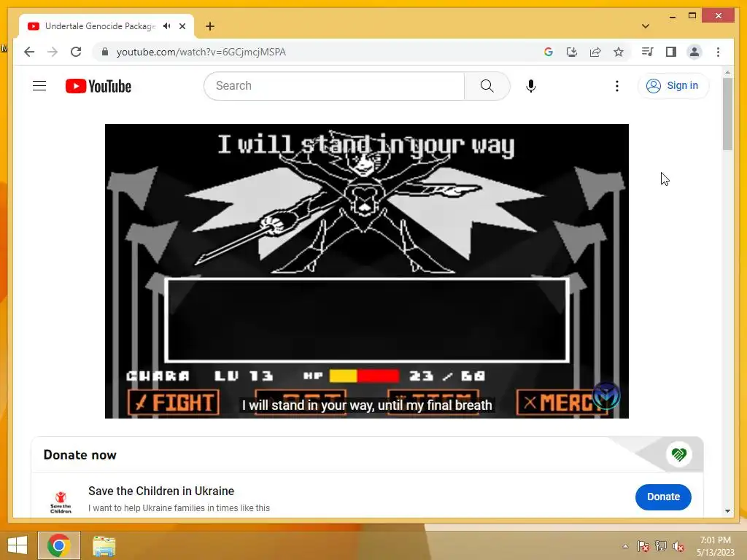Click the scrollbar up arrow
This screenshot has width=747, height=560.
pyautogui.click(x=727, y=72)
